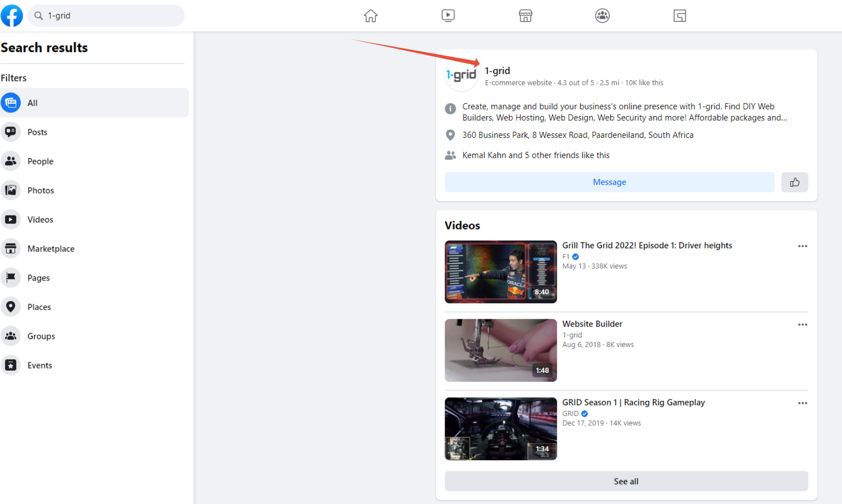Viewport: 842px width, 504px height.
Task: Click the Videos play icon in sidebar
Action: click(x=10, y=219)
